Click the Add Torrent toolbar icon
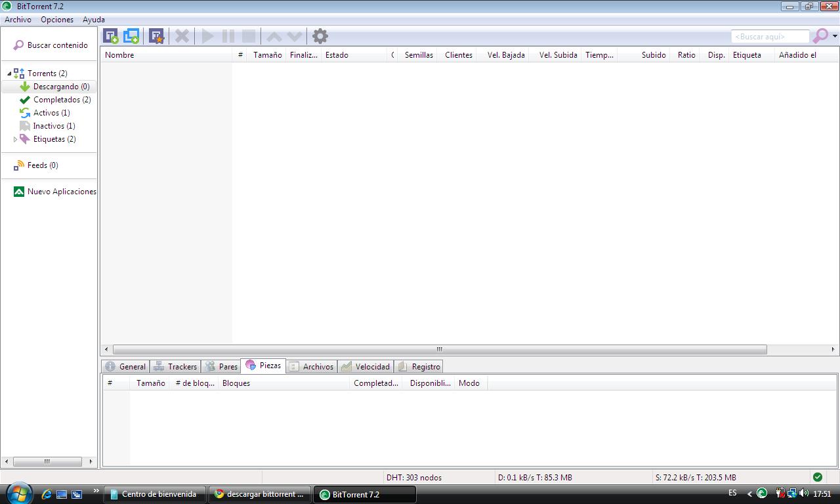The height and width of the screenshot is (504, 840). [x=111, y=36]
